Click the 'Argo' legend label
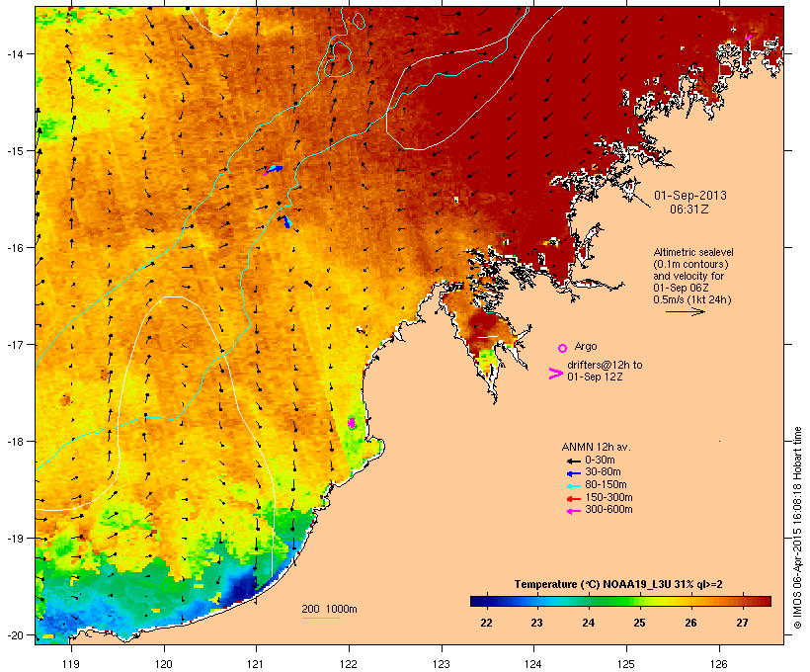This screenshot has height=672, width=810. [x=586, y=346]
